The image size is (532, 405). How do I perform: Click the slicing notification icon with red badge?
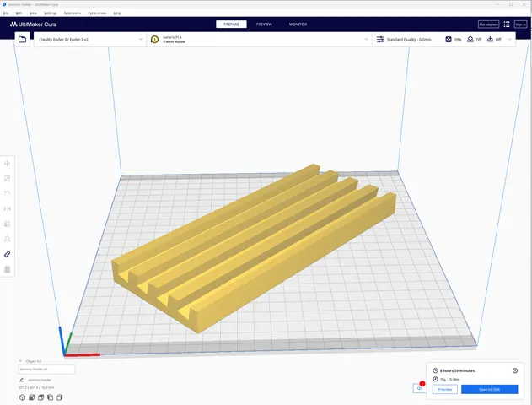point(420,388)
